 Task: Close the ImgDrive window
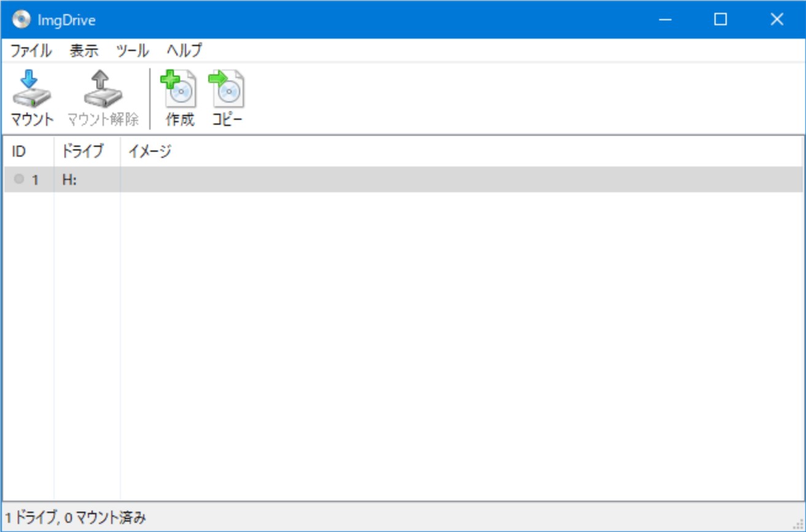(777, 20)
